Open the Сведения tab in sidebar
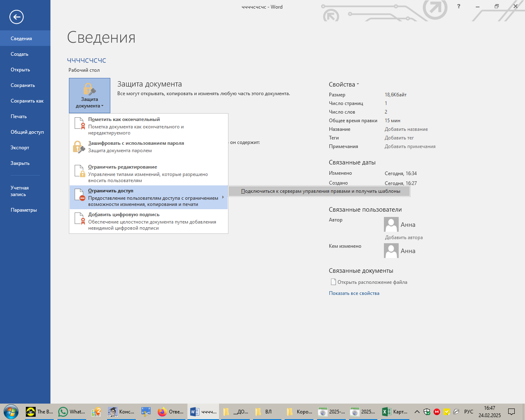This screenshot has height=420, width=525. tap(25, 38)
